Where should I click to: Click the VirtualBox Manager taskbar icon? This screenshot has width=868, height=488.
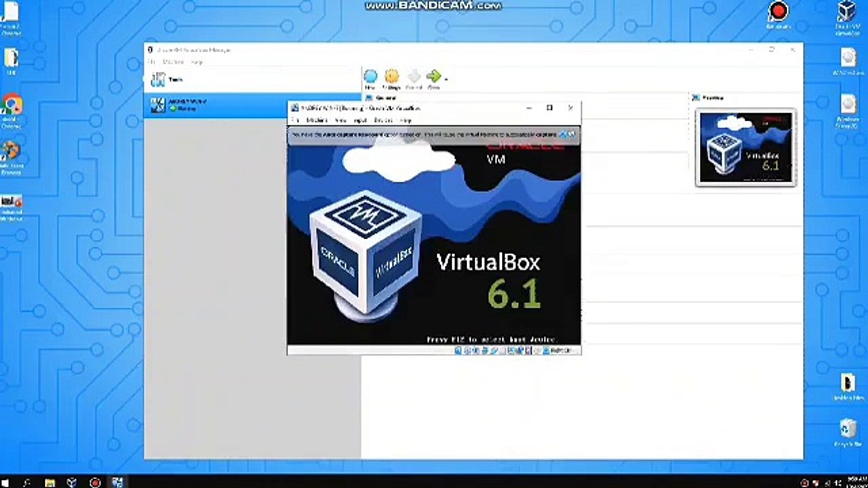click(72, 483)
